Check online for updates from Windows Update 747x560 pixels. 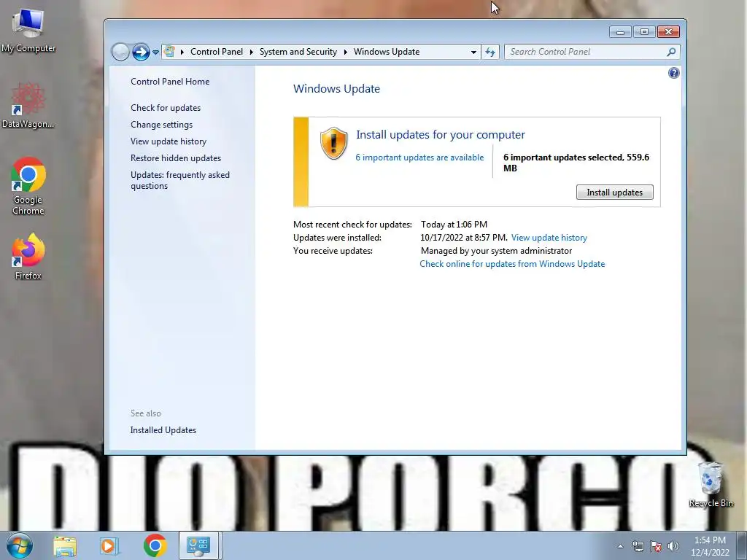[512, 264]
